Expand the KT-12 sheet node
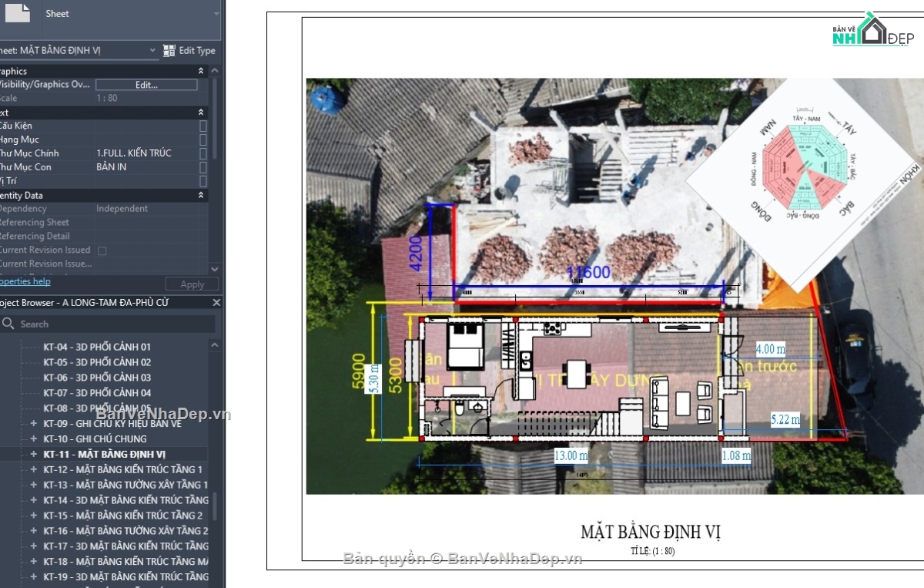This screenshot has height=588, width=924. coord(33,470)
